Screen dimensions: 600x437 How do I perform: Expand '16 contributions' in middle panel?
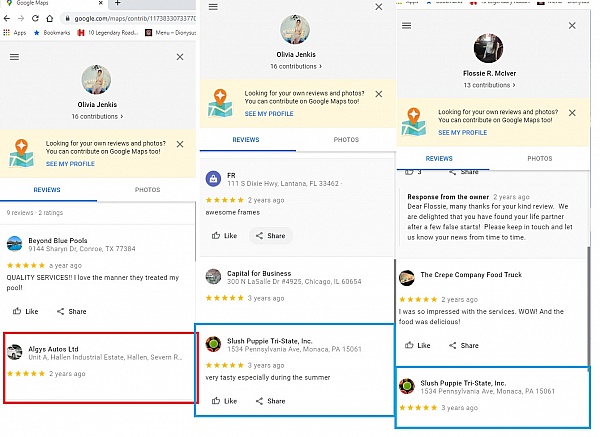pos(296,66)
